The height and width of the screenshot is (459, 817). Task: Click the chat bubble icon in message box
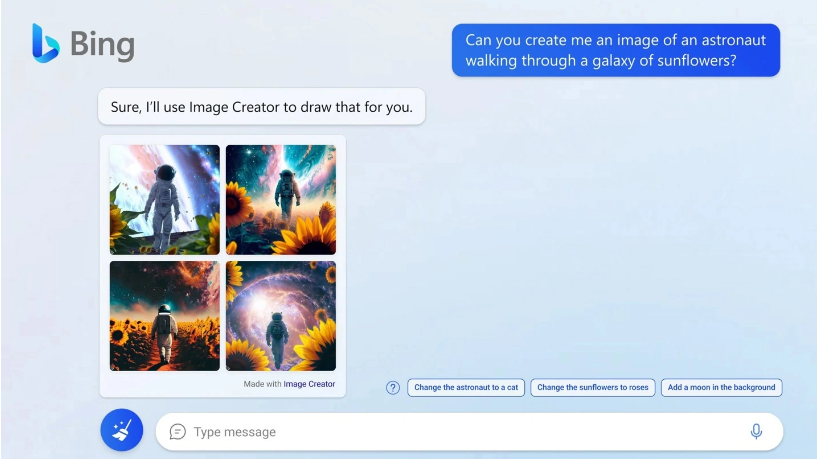tap(178, 432)
